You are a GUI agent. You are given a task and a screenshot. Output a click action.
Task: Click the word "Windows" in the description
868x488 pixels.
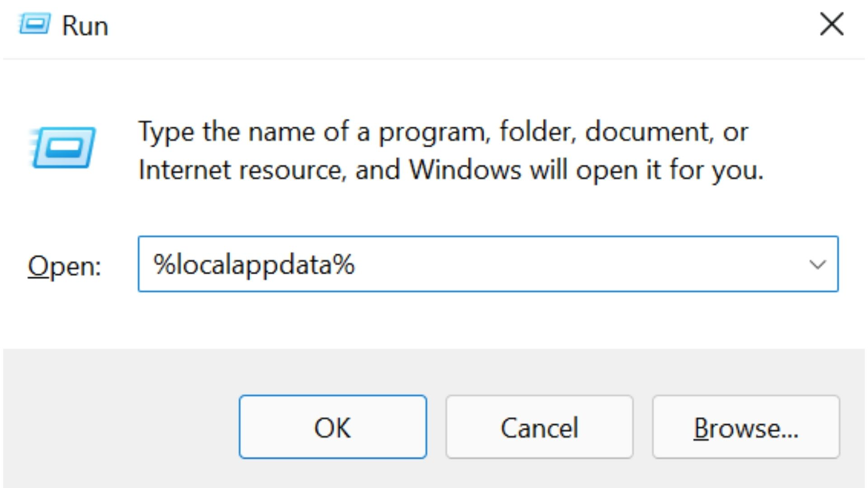465,170
